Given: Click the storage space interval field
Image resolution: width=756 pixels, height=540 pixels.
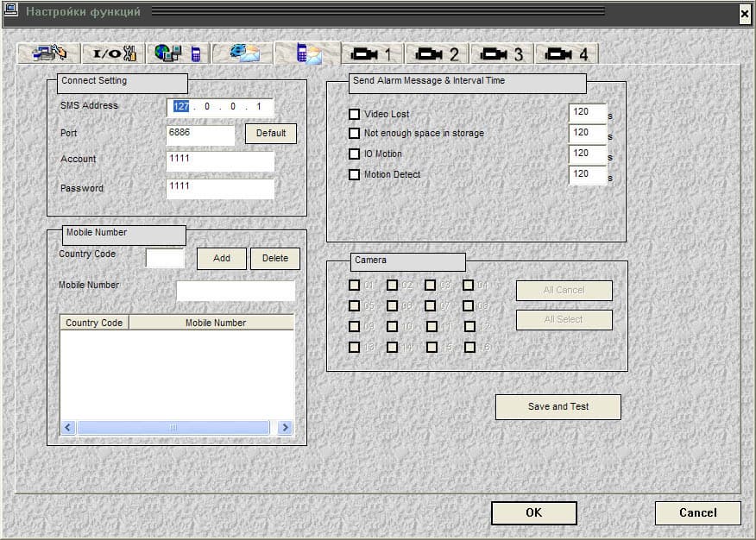Looking at the screenshot, I should point(587,134).
